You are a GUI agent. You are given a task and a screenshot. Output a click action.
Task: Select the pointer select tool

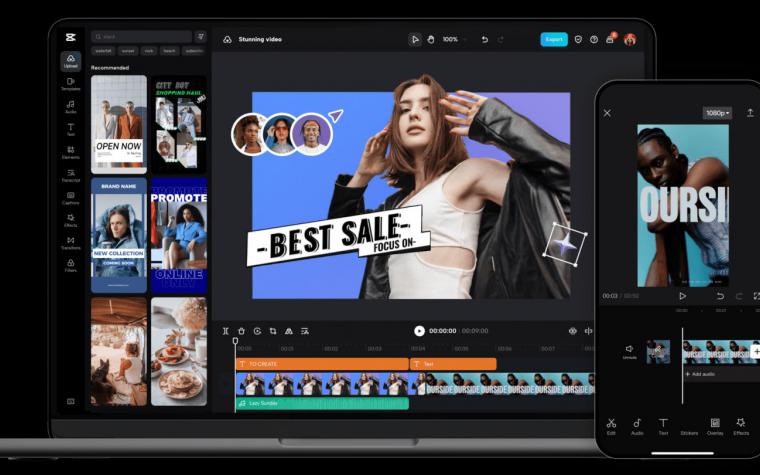414,40
